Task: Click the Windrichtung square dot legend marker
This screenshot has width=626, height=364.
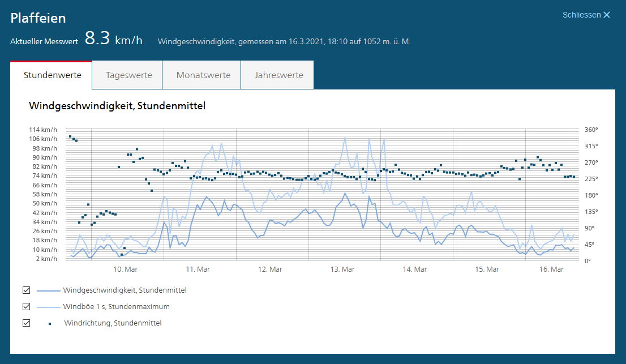Action: (x=49, y=323)
